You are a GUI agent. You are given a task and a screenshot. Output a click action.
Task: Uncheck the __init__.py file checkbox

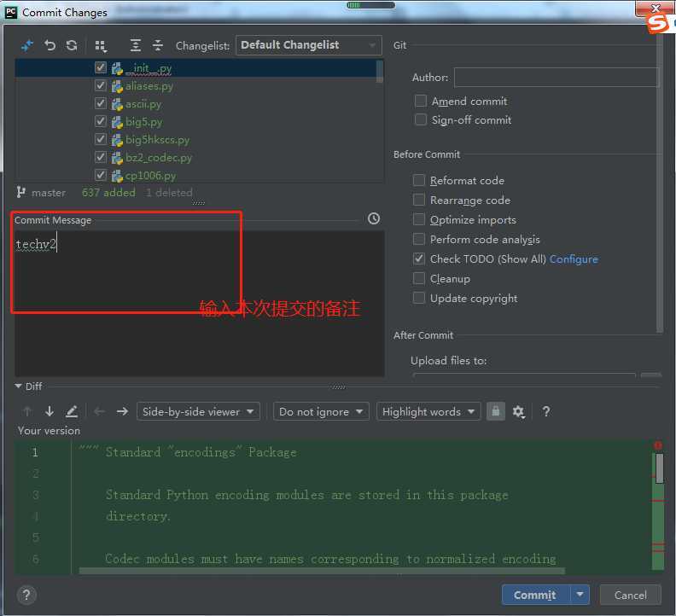tap(101, 67)
